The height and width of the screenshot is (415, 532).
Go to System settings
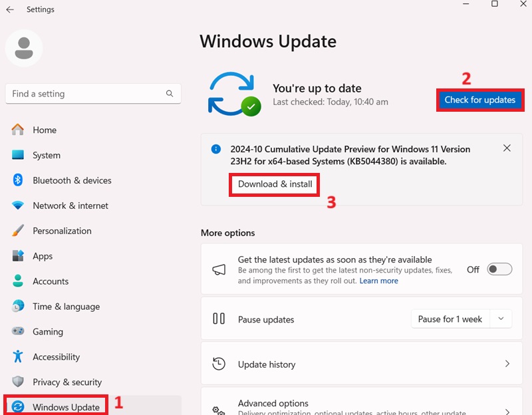[x=93, y=155]
